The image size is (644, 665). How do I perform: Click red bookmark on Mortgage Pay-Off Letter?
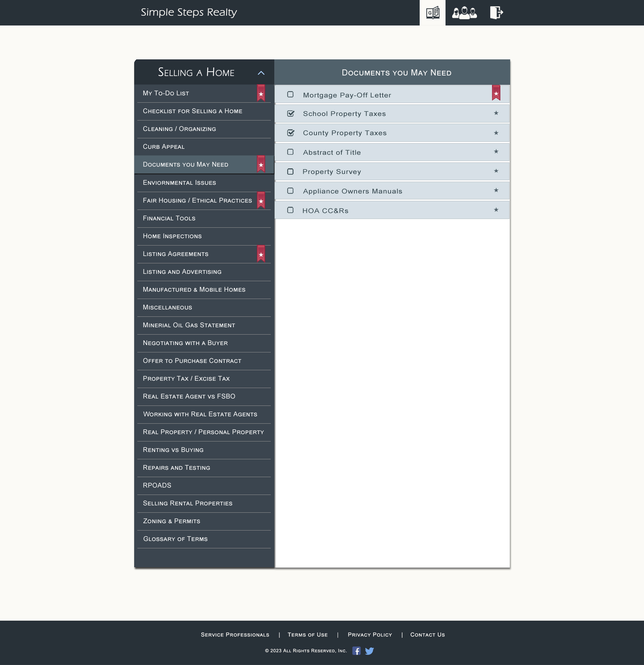(496, 93)
